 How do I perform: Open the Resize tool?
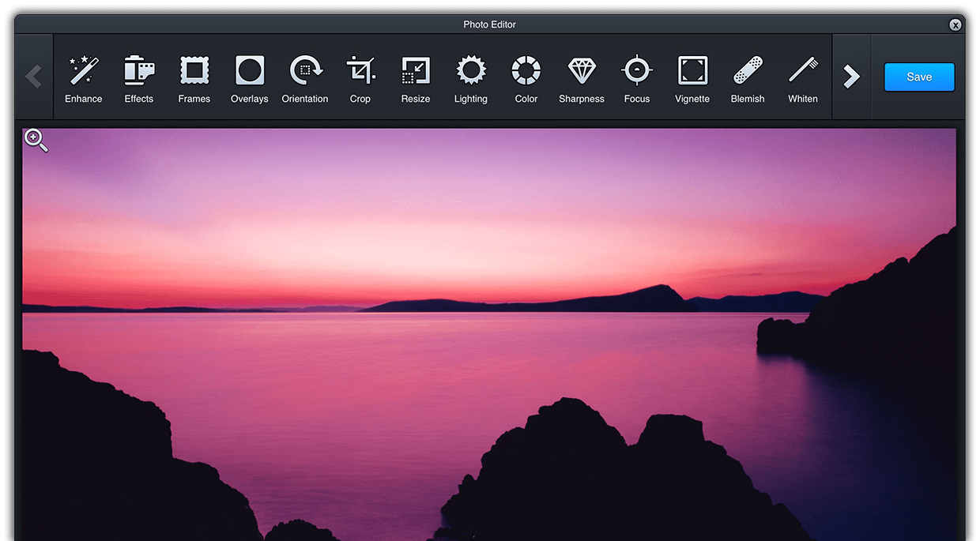pyautogui.click(x=416, y=77)
